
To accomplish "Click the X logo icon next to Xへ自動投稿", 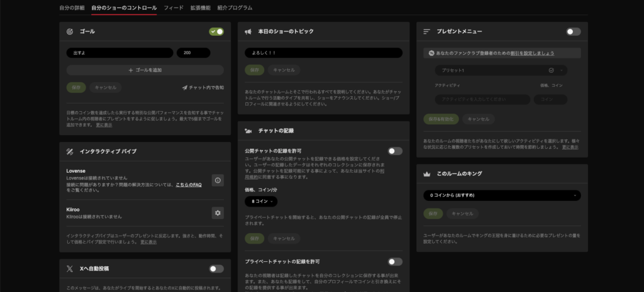I will click(70, 269).
